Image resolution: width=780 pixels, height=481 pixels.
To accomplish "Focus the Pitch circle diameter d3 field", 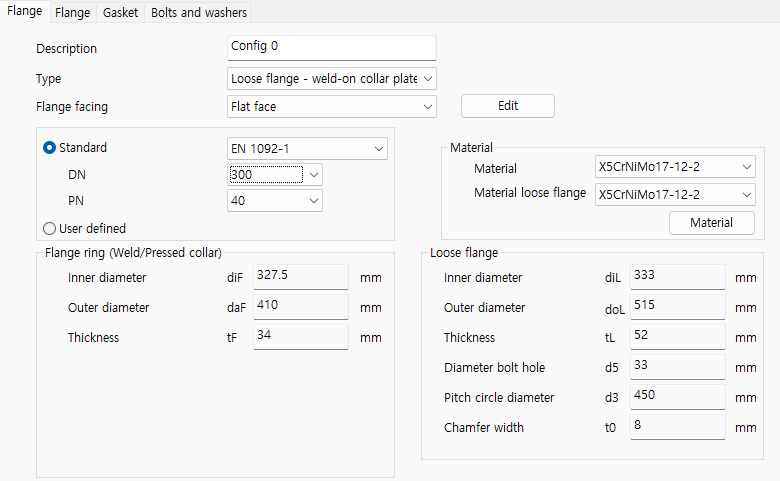I will click(677, 397).
